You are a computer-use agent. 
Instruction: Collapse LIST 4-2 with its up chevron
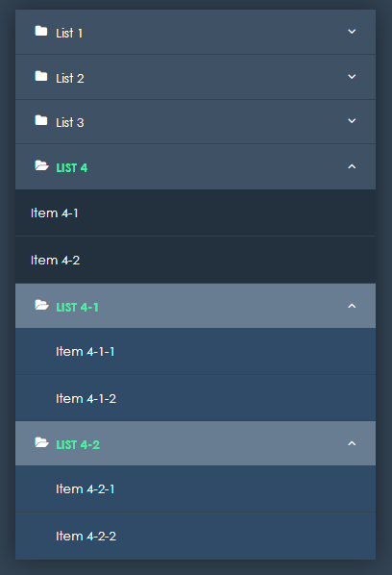click(352, 443)
